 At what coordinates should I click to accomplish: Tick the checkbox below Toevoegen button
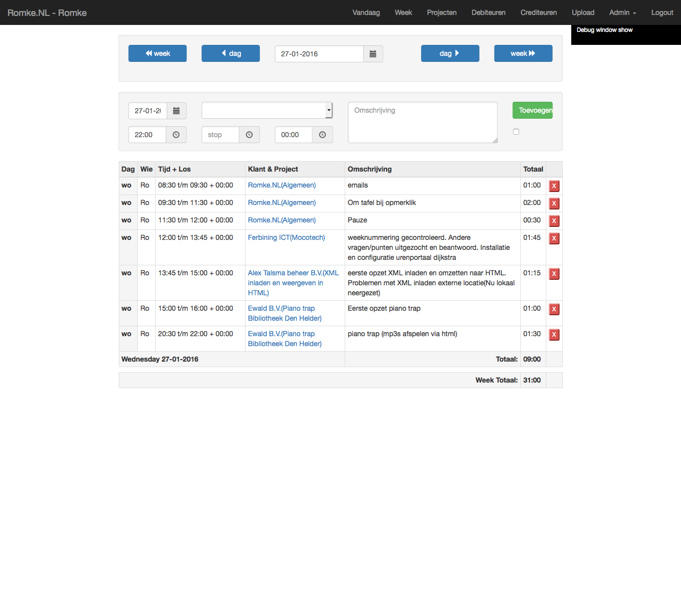(516, 132)
